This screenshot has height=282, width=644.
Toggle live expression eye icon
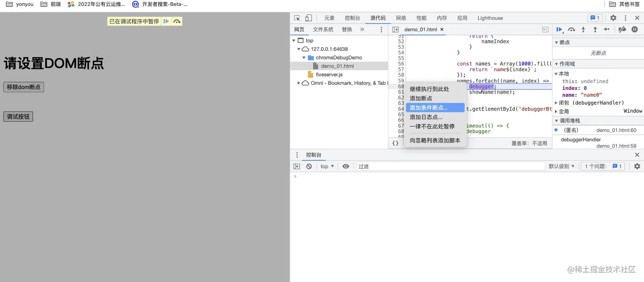click(x=346, y=166)
